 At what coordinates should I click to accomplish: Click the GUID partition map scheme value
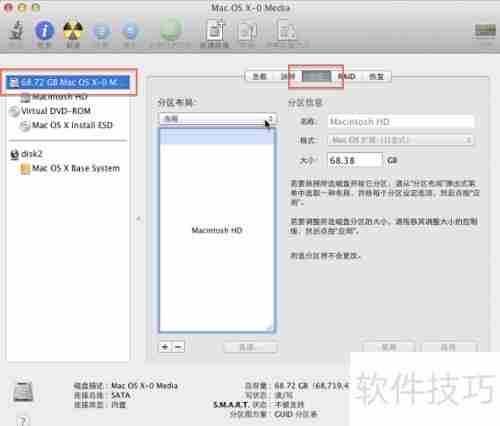click(x=295, y=414)
